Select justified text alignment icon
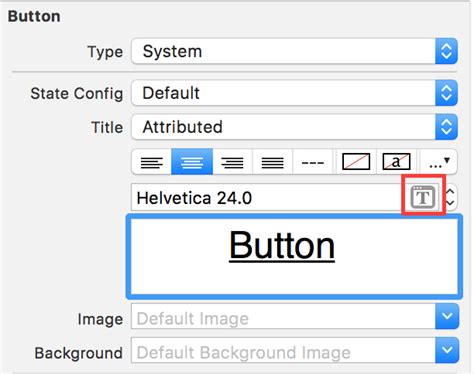Screen dimensions: 474x374 272,162
